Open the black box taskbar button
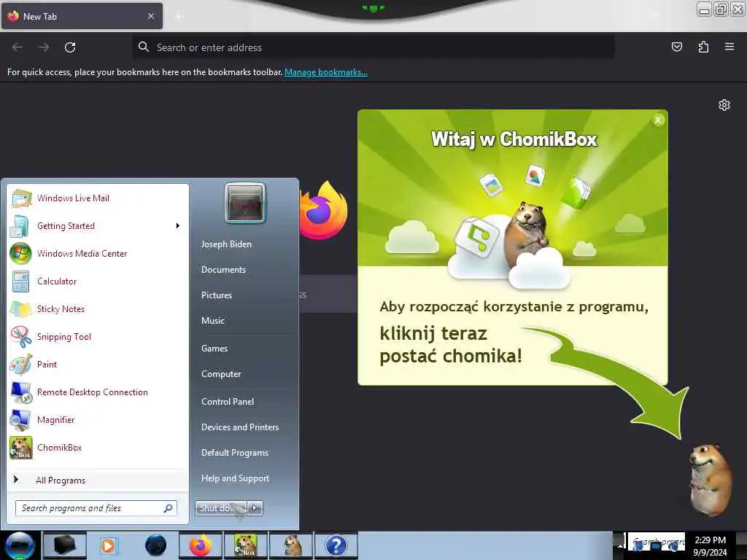This screenshot has width=747, height=560. pyautogui.click(x=64, y=545)
